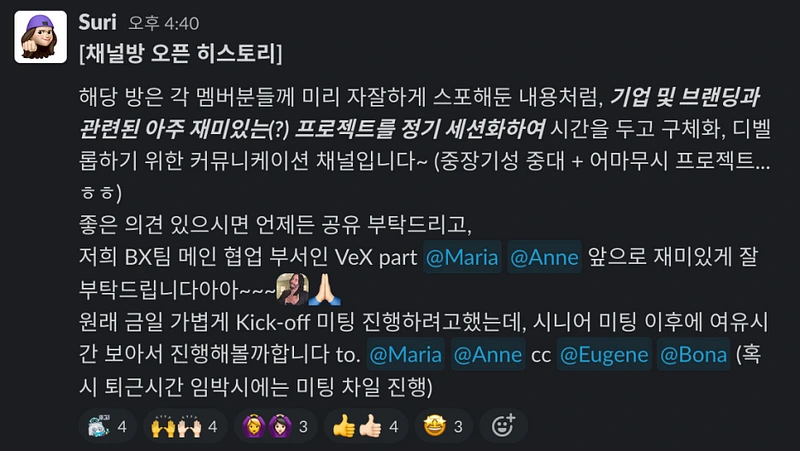The width and height of the screenshot is (800, 451).
Task: Toggle the OK gesture women reaction
Action: 275,426
